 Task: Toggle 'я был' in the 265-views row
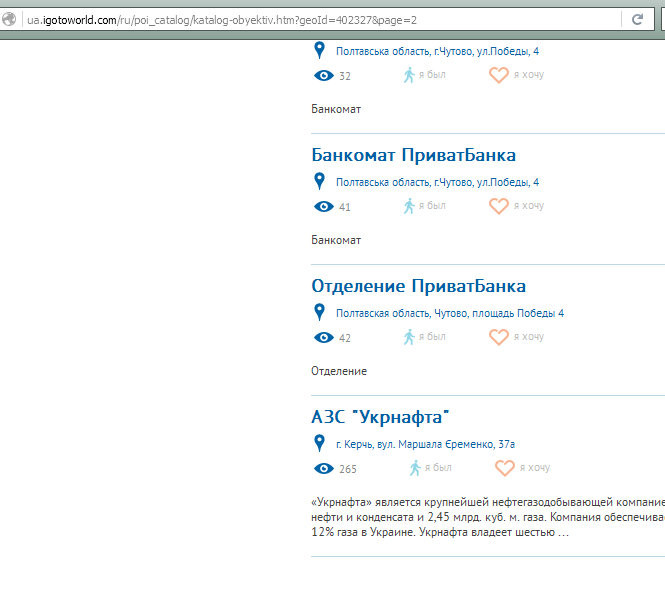coord(438,468)
